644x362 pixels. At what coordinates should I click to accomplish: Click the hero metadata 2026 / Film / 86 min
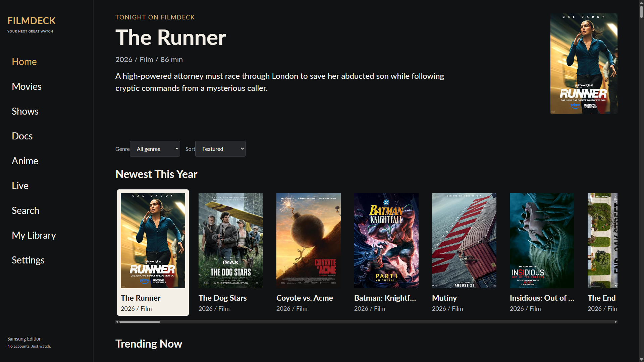point(149,60)
